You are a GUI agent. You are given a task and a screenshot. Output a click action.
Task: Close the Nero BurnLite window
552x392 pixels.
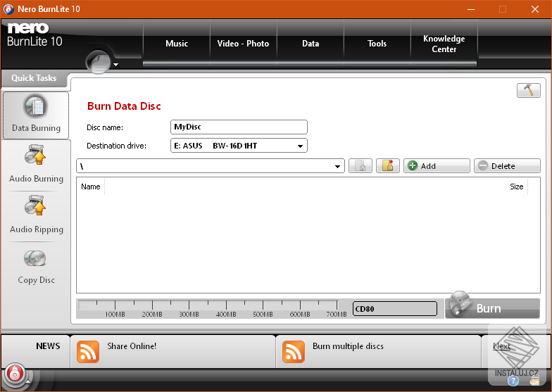tap(535, 10)
